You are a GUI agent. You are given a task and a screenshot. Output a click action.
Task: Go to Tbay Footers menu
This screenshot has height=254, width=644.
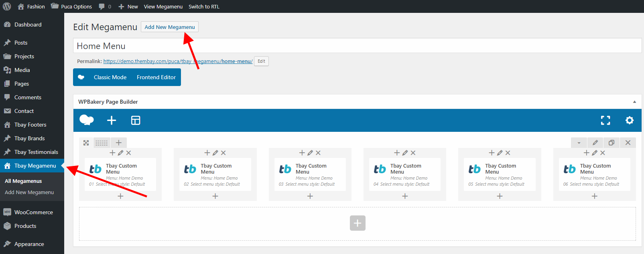point(30,125)
